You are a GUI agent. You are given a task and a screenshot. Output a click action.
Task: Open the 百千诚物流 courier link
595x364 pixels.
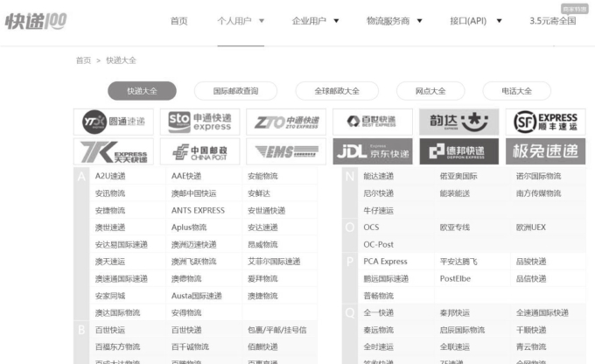point(190,346)
